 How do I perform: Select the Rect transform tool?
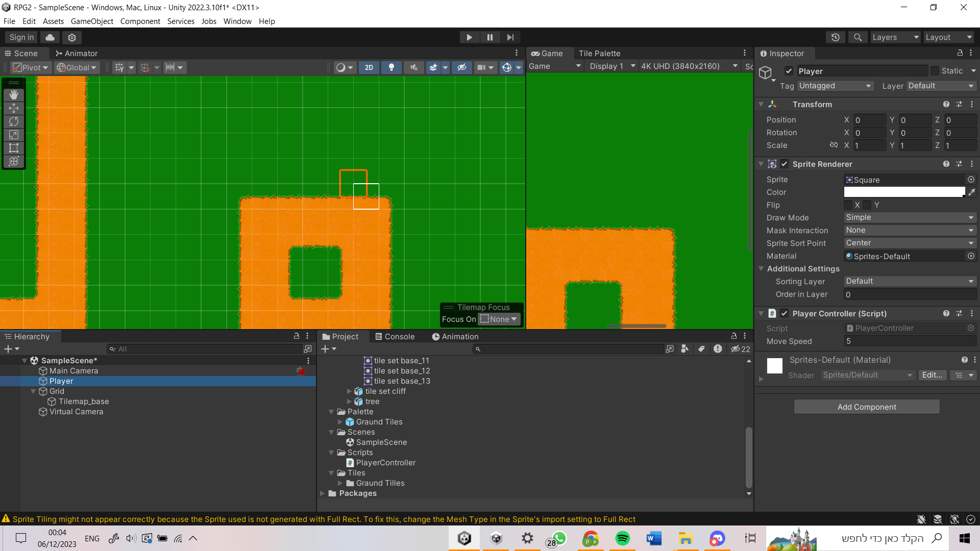click(x=14, y=148)
